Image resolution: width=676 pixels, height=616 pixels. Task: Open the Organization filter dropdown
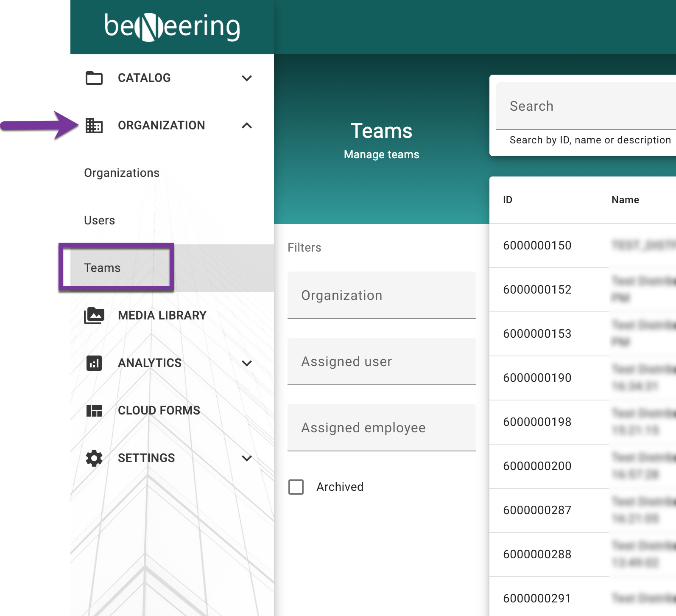(x=381, y=295)
